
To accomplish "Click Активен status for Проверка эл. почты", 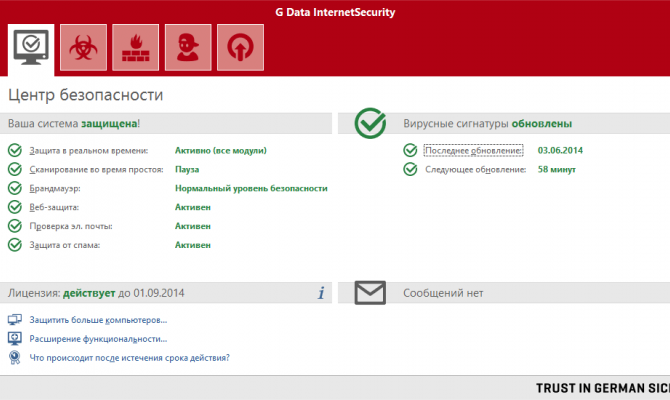I will [193, 226].
